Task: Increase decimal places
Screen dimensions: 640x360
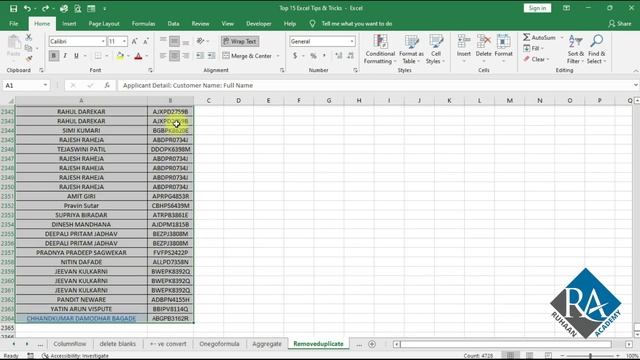Action: (338, 56)
